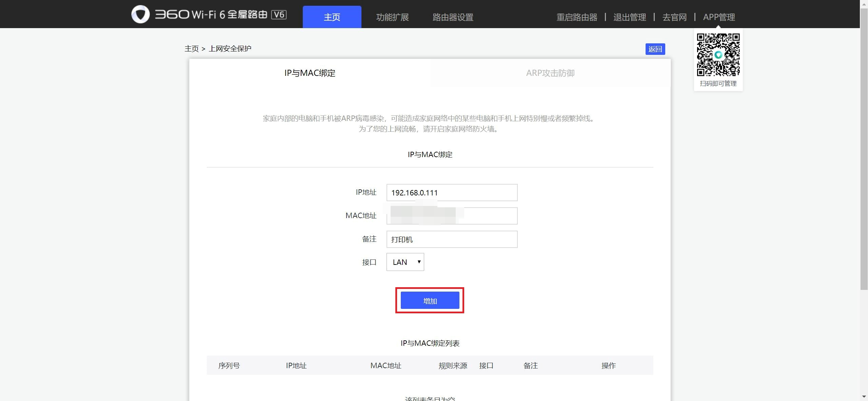This screenshot has height=401, width=868.
Task: Open the 主页 navigation tab
Action: tap(332, 17)
